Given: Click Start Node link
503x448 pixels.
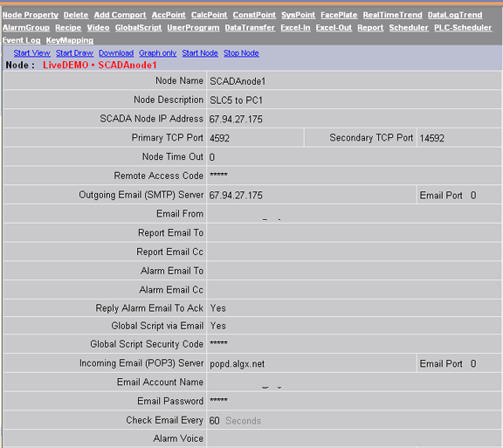Looking at the screenshot, I should 200,53.
